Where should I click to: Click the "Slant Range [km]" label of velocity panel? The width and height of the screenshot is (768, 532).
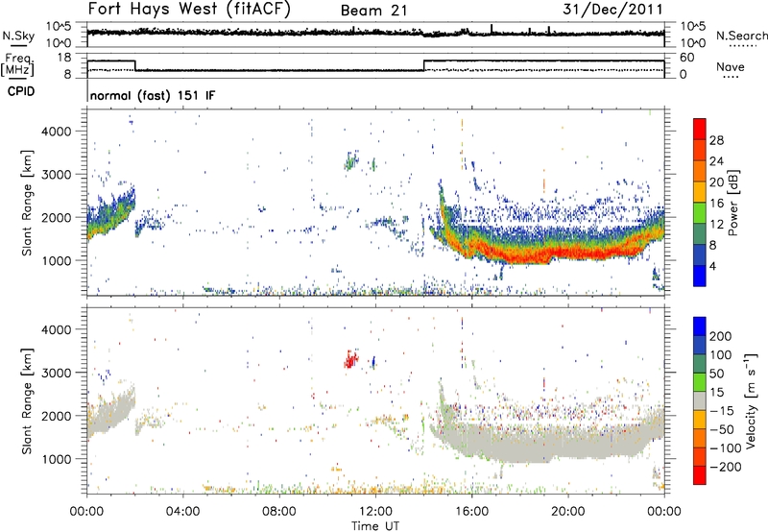(x=27, y=401)
